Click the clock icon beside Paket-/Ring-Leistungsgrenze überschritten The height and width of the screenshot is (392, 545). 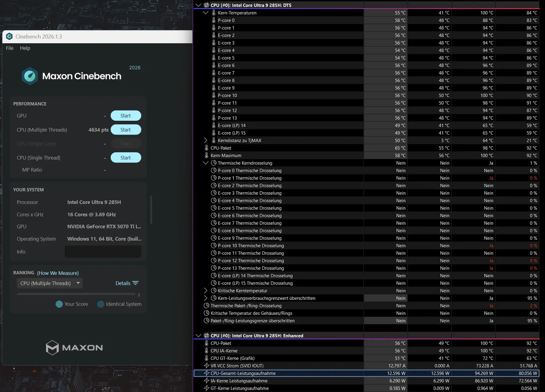click(207, 321)
